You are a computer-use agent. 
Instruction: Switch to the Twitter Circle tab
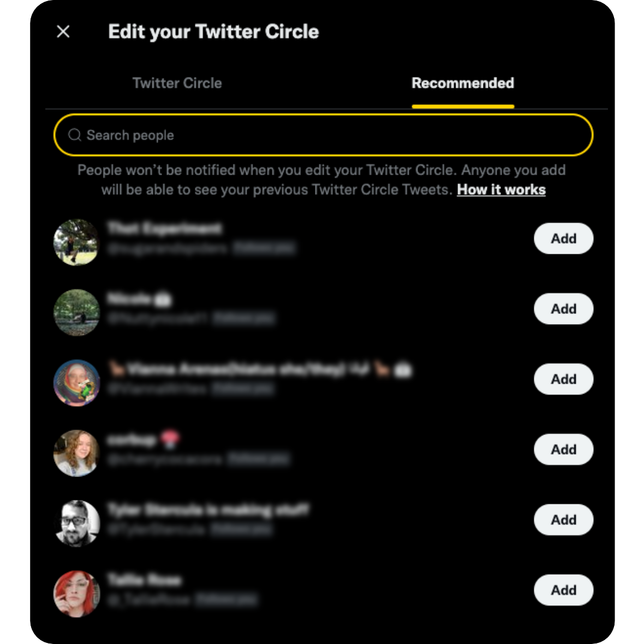(177, 83)
